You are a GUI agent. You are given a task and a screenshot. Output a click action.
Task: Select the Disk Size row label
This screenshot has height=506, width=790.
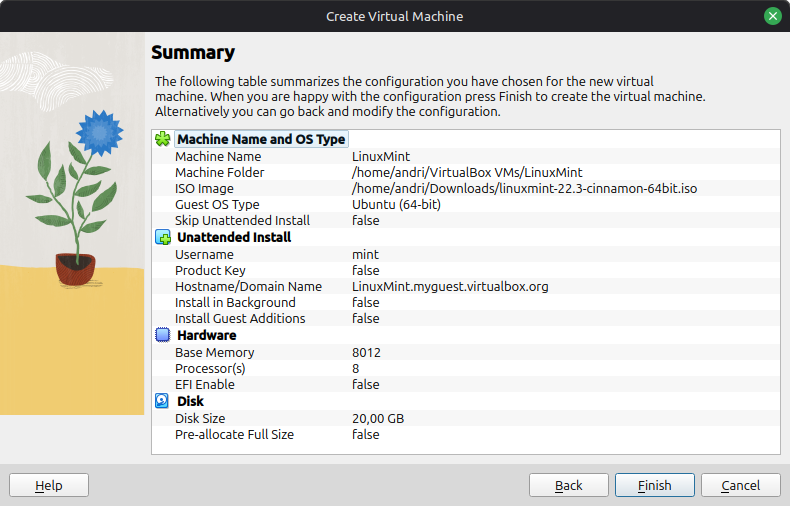tap(200, 418)
